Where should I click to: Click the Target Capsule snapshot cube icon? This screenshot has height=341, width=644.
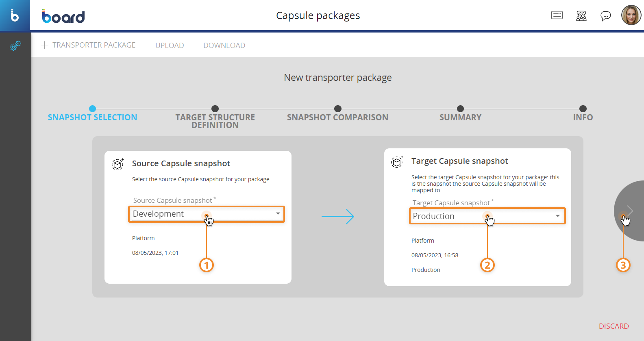[397, 162]
